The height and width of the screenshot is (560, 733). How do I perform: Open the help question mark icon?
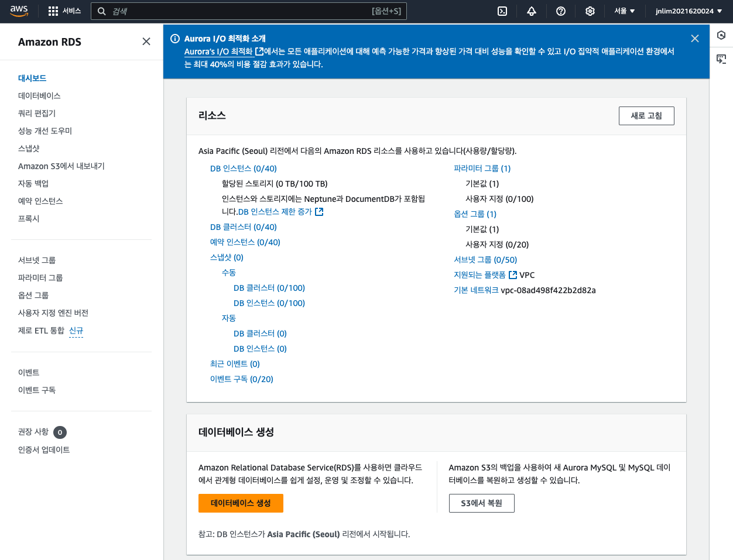(x=561, y=11)
